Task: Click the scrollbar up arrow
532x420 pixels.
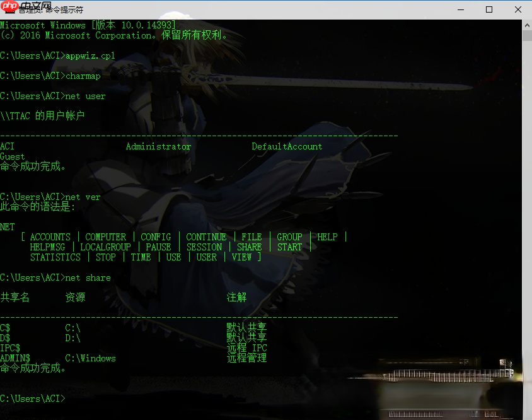Action: tap(527, 25)
